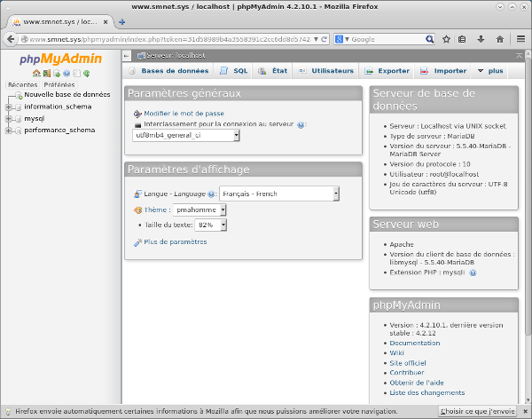Open the Firefox hamburger menu
The image size is (532, 419).
point(520,39)
